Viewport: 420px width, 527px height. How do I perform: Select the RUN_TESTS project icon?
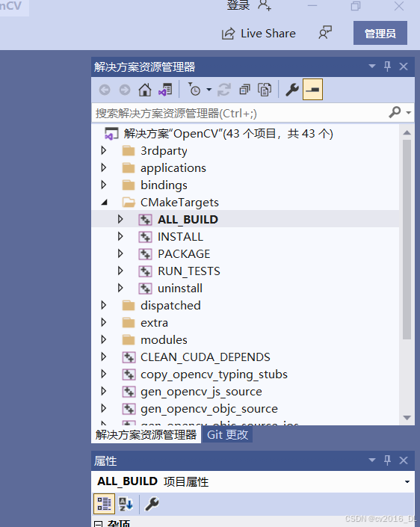tap(145, 271)
